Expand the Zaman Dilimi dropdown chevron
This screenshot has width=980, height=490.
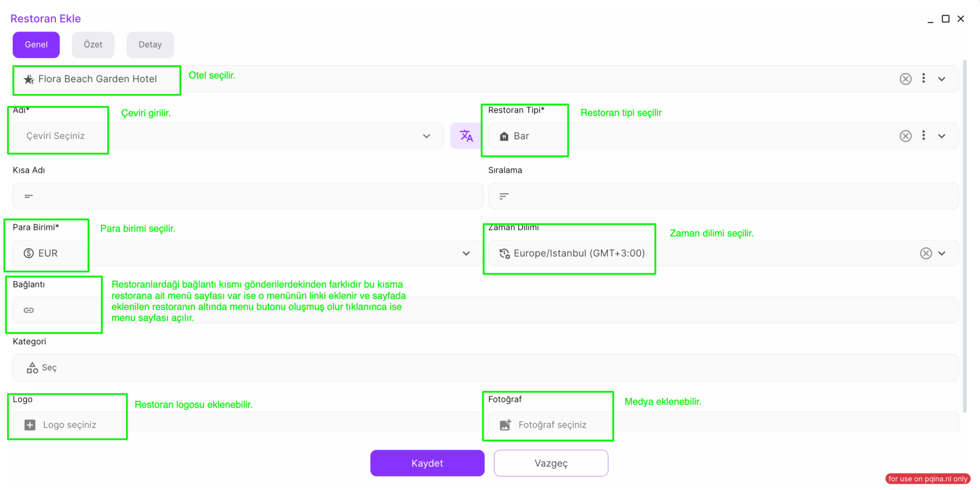[x=942, y=253]
